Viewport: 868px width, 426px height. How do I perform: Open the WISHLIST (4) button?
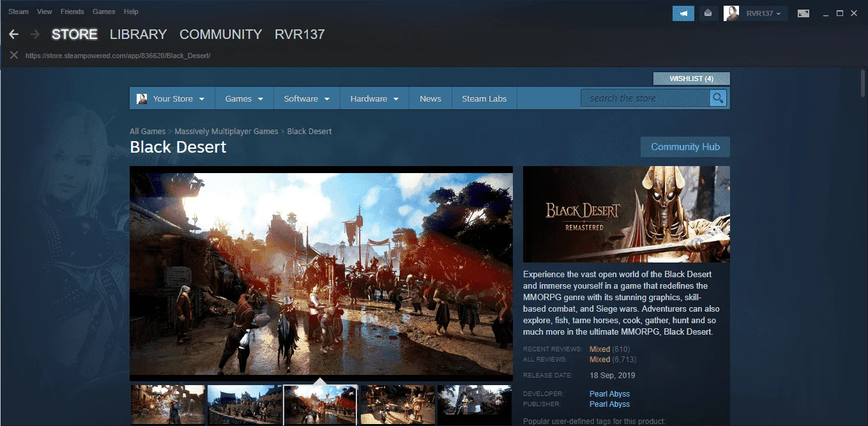[x=691, y=79]
